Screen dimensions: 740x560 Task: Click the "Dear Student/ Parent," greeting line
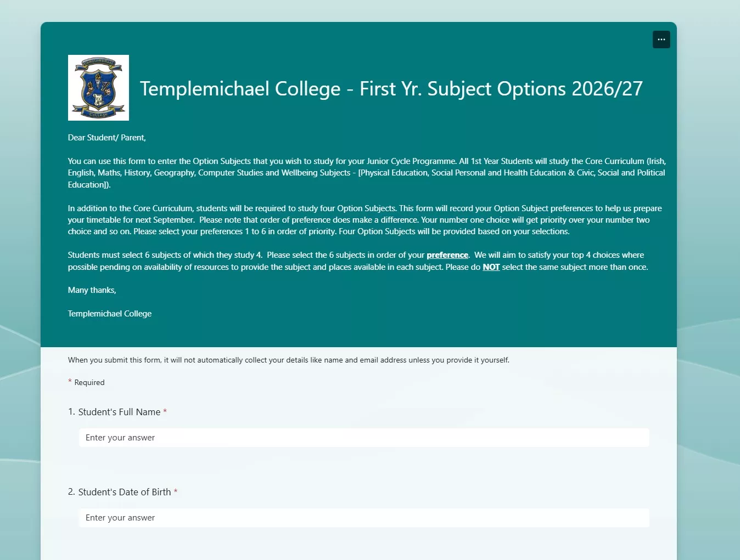106,138
